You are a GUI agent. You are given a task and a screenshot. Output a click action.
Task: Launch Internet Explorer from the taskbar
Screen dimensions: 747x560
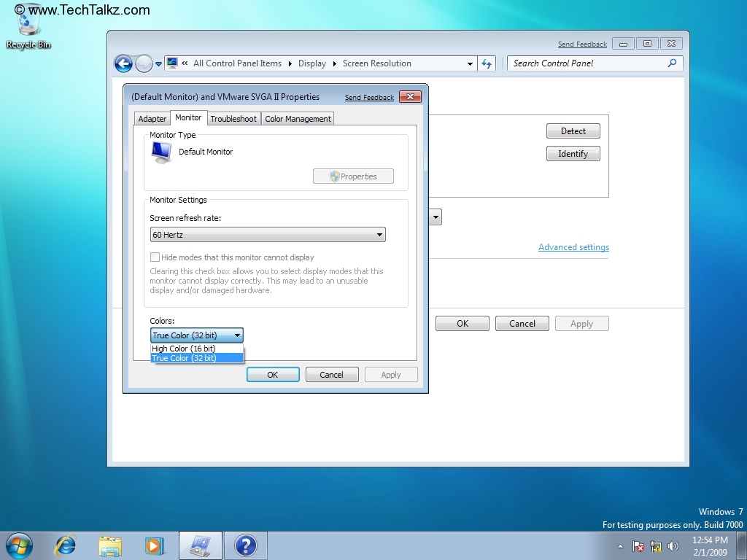pyautogui.click(x=65, y=545)
